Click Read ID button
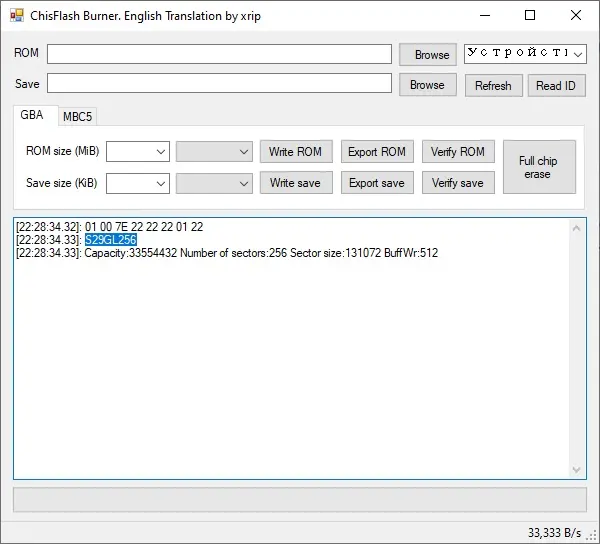Screen dimensions: 600x544 tap(556, 86)
